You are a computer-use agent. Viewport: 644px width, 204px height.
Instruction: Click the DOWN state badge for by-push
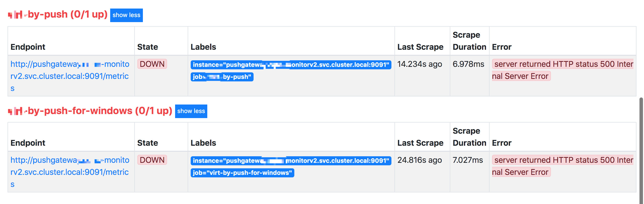pyautogui.click(x=152, y=64)
